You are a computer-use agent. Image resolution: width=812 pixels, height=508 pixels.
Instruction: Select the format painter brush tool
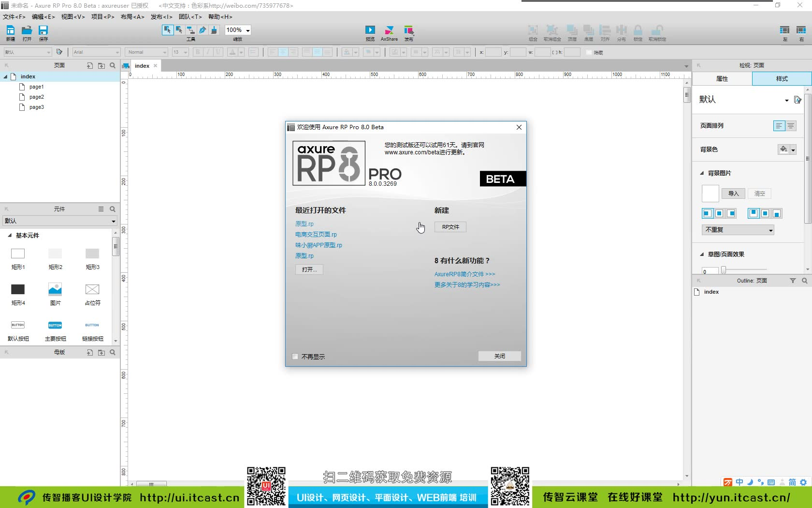pos(214,30)
